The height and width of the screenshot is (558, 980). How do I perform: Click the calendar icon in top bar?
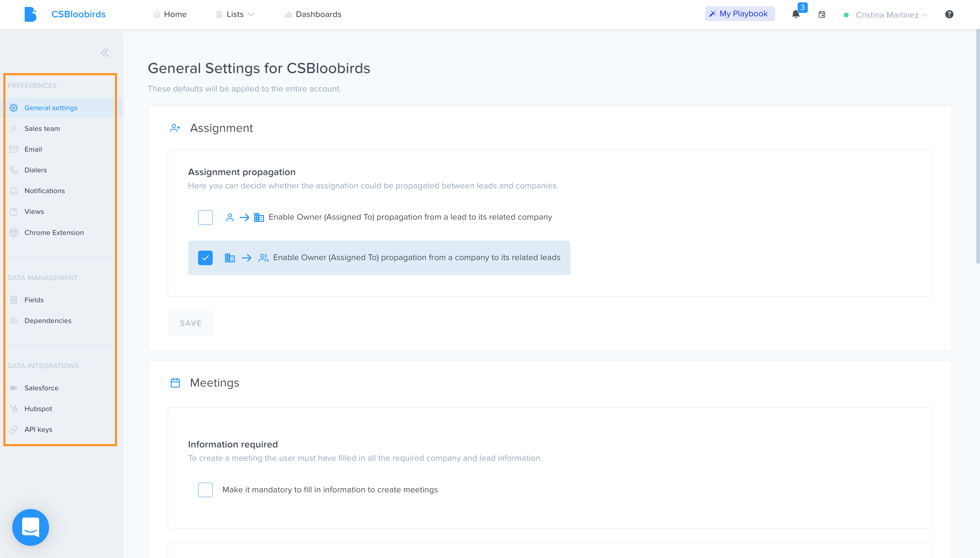coord(822,15)
